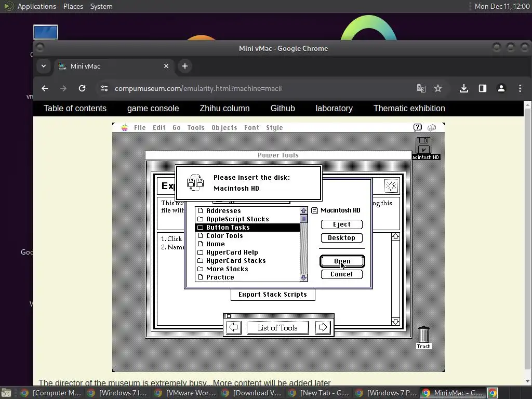Screen dimensions: 532x399
Task: Click file list scroll down arrow
Action: coord(303,277)
